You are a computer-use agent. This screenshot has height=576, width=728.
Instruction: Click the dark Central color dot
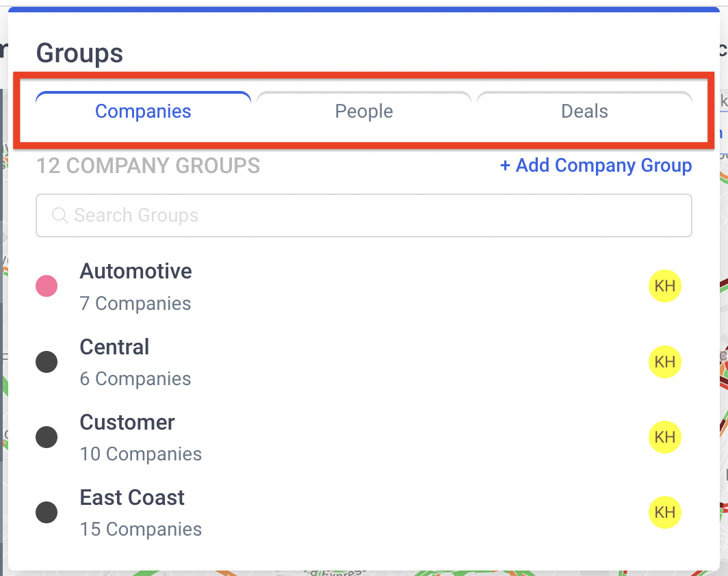(47, 362)
